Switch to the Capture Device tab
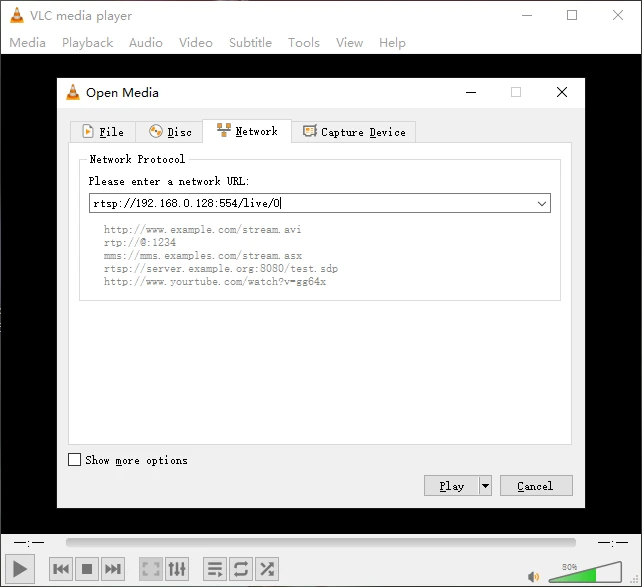The width and height of the screenshot is (642, 587). 354,132
